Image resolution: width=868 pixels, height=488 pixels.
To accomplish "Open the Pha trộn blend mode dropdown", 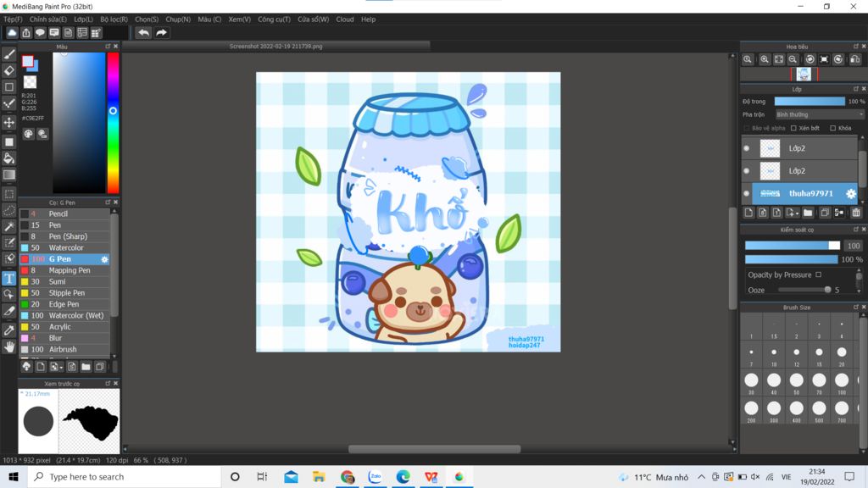I will 820,114.
